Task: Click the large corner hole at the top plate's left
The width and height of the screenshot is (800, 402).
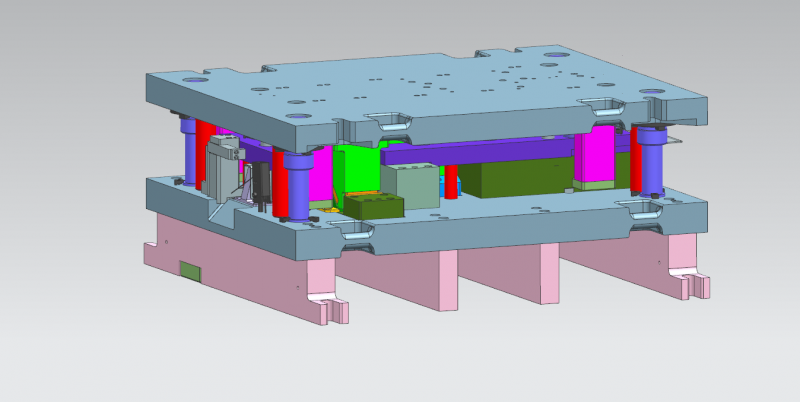Action: [x=195, y=80]
